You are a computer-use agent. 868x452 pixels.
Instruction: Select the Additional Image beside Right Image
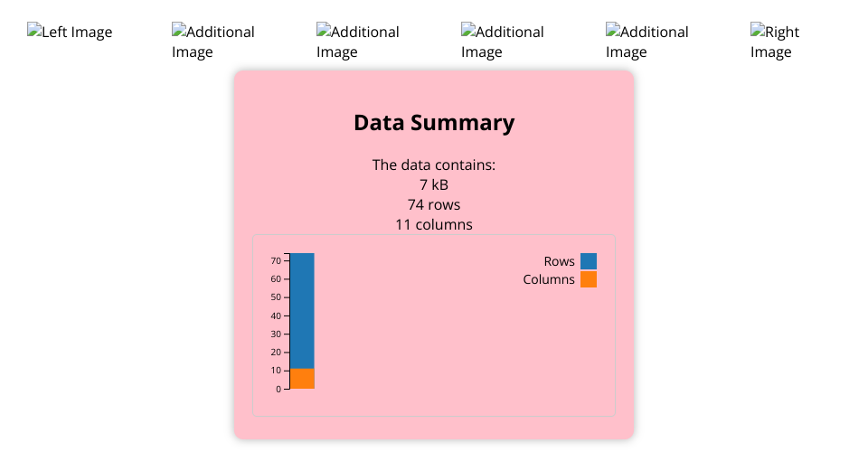tap(613, 32)
